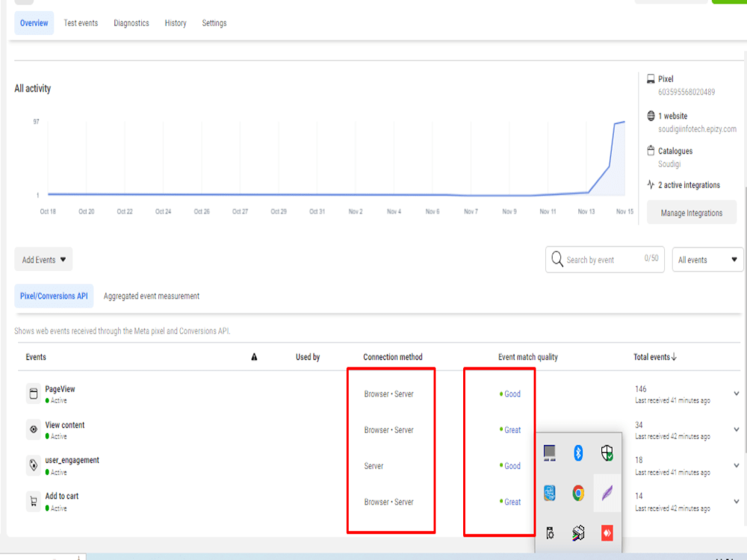This screenshot has height=560, width=747.
Task: Click inside the Search by event field
Action: (605, 259)
